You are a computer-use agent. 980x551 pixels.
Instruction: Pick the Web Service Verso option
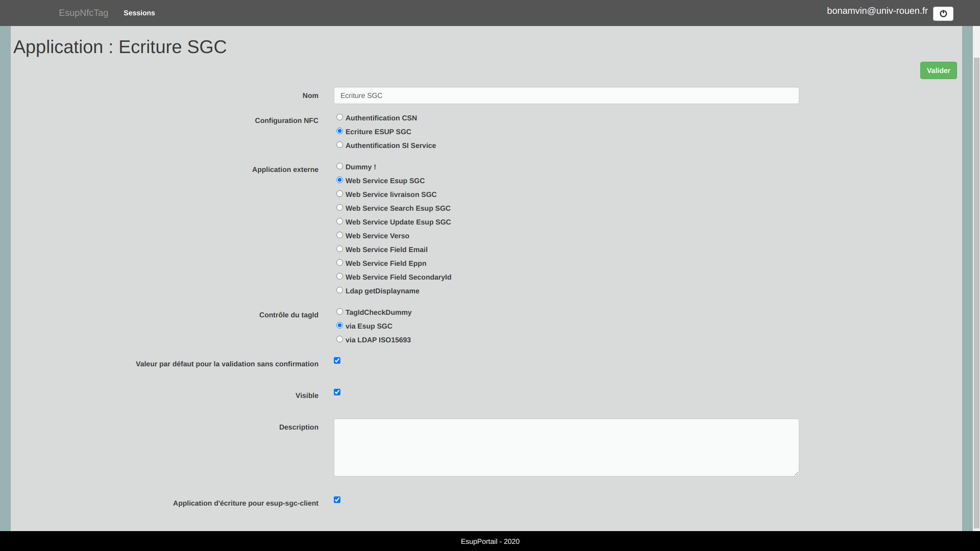(339, 235)
